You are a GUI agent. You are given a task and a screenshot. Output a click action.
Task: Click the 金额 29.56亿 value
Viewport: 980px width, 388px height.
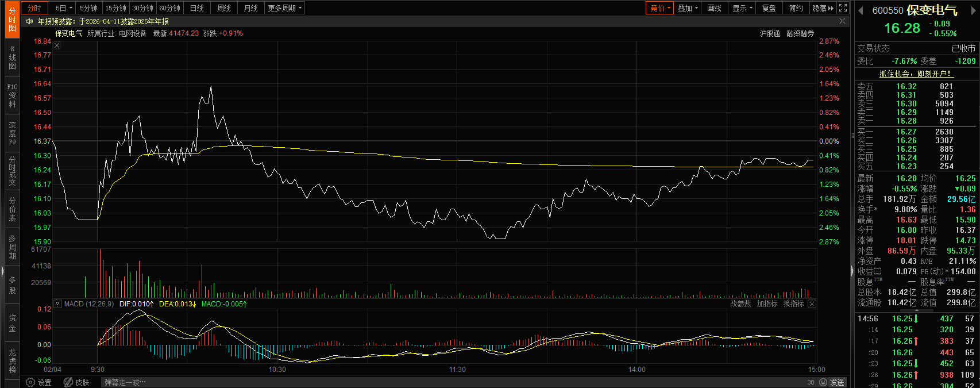(962, 199)
